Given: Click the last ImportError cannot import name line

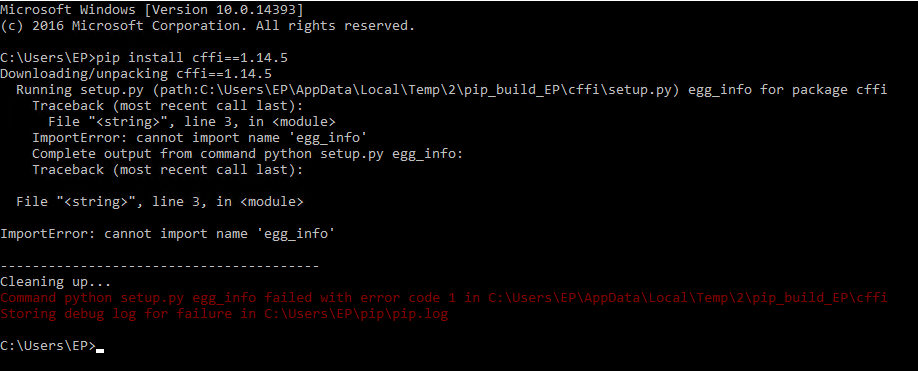Looking at the screenshot, I should click(167, 233).
